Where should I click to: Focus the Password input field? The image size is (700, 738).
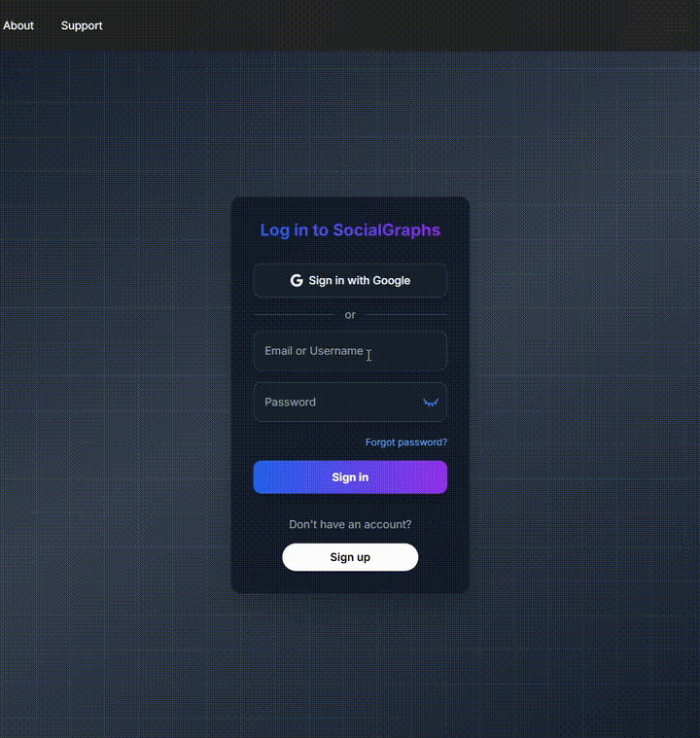coord(335,402)
